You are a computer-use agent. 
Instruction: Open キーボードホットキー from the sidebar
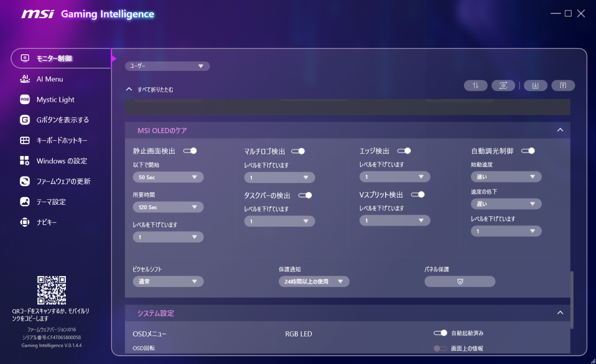pyautogui.click(x=61, y=140)
